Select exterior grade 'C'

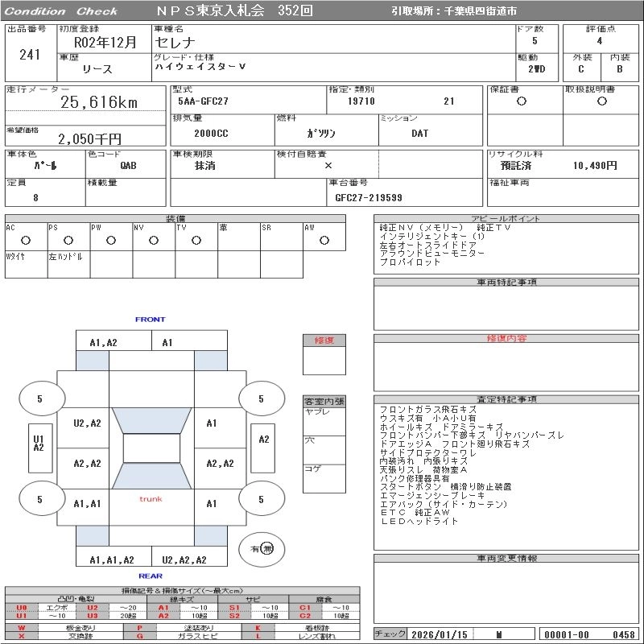pyautogui.click(x=580, y=69)
